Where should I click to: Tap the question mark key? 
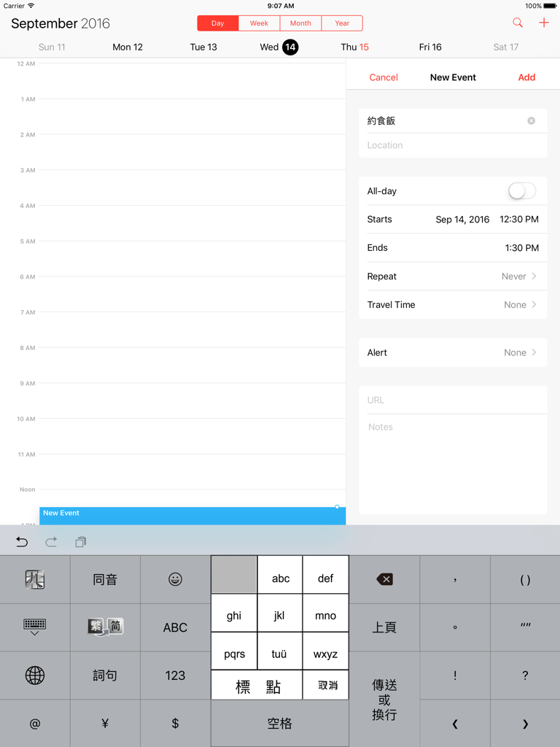pos(525,675)
